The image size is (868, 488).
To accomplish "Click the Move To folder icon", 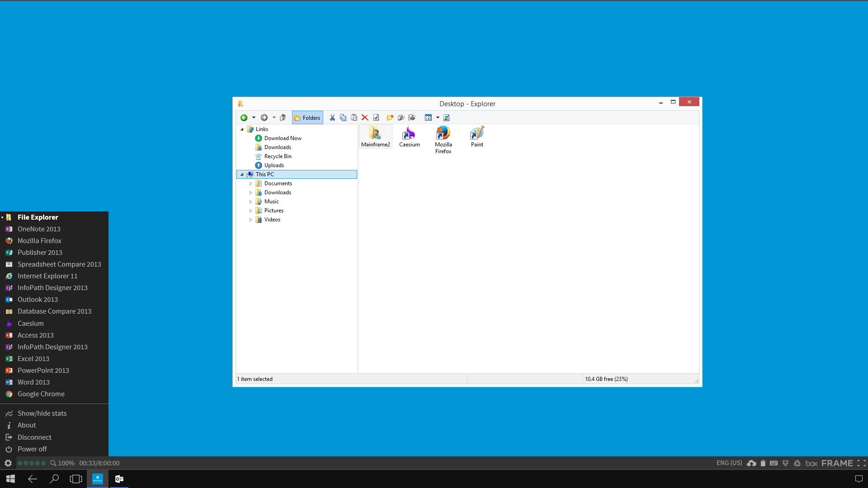I will click(x=411, y=117).
